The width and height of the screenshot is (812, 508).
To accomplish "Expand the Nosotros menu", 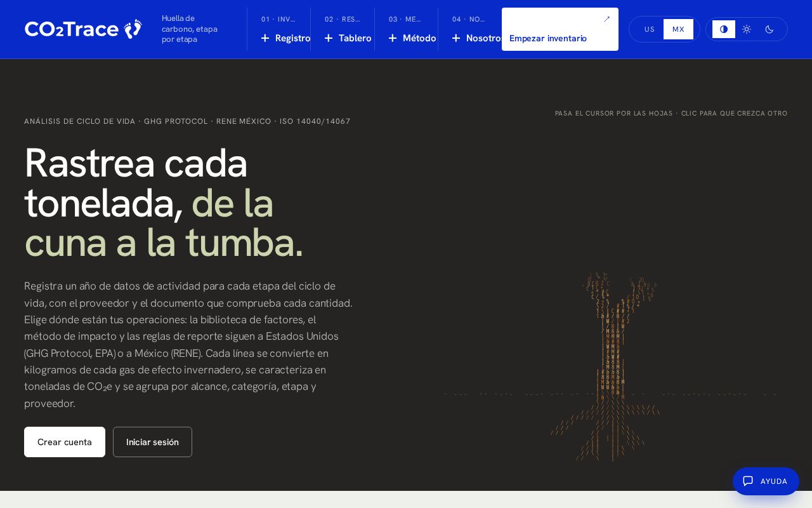I will 470,29.
